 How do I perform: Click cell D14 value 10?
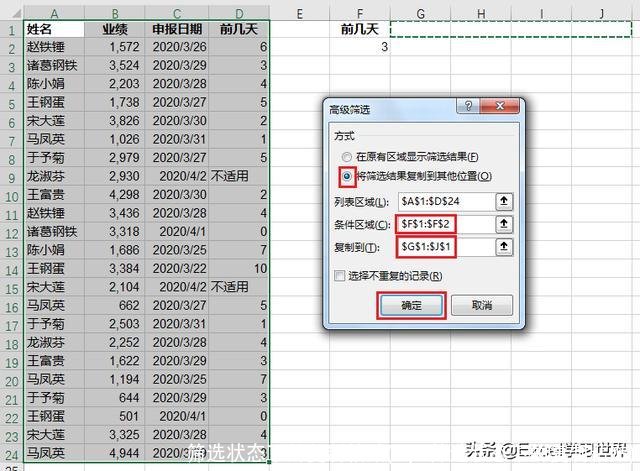point(239,269)
